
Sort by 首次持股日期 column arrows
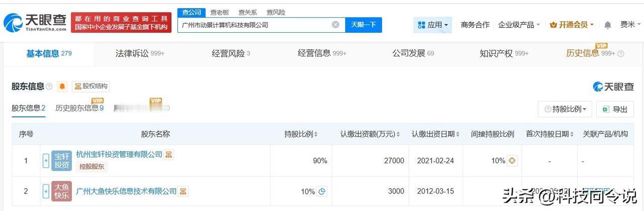(573, 134)
